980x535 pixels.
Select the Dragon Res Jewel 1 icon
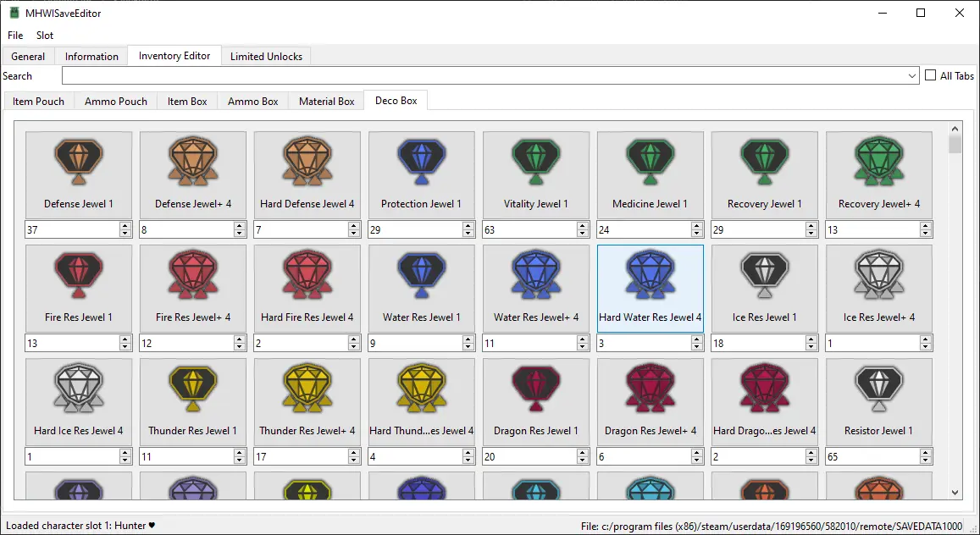(536, 389)
